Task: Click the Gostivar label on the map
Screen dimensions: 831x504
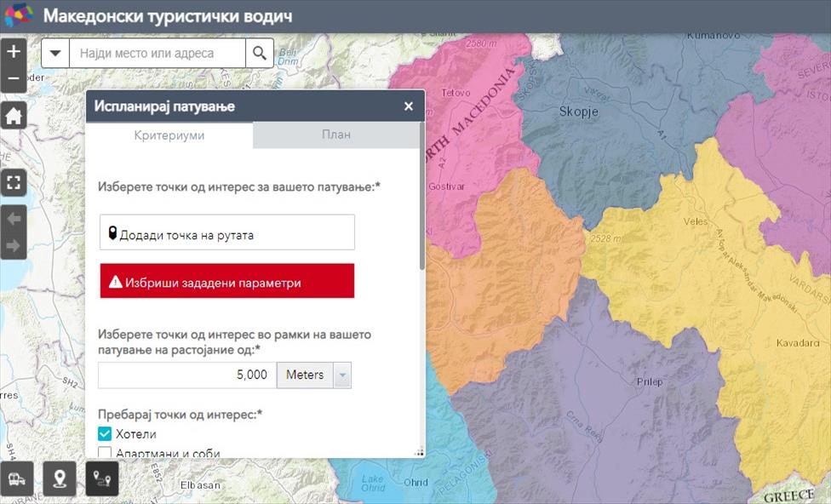Action: click(447, 186)
